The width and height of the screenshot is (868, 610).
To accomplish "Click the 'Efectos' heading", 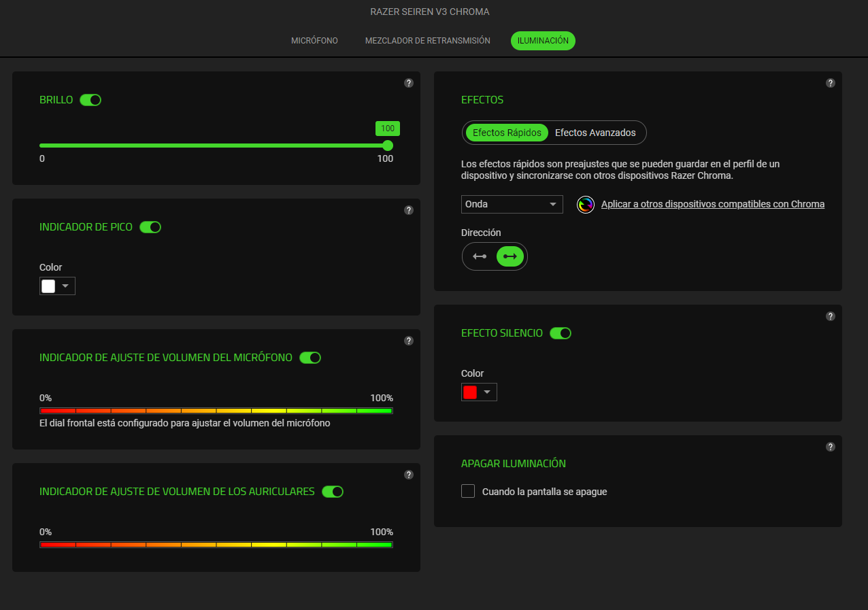I will pyautogui.click(x=482, y=100).
